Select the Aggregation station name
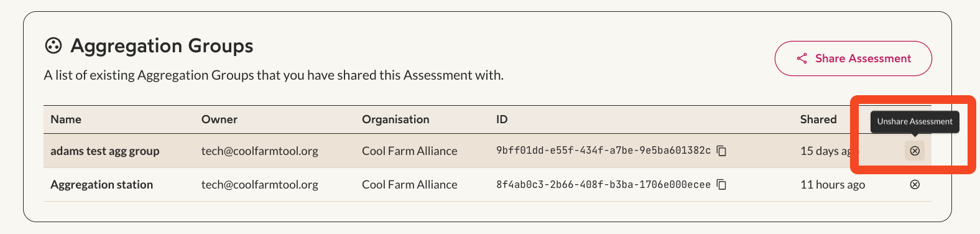The height and width of the screenshot is (234, 980). click(102, 184)
